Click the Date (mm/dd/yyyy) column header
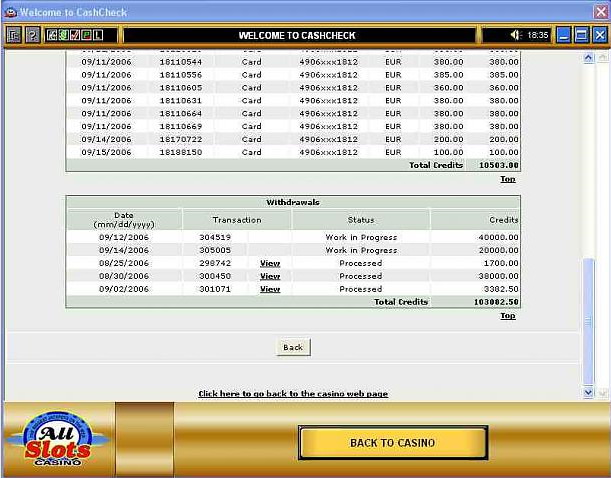 [x=124, y=220]
